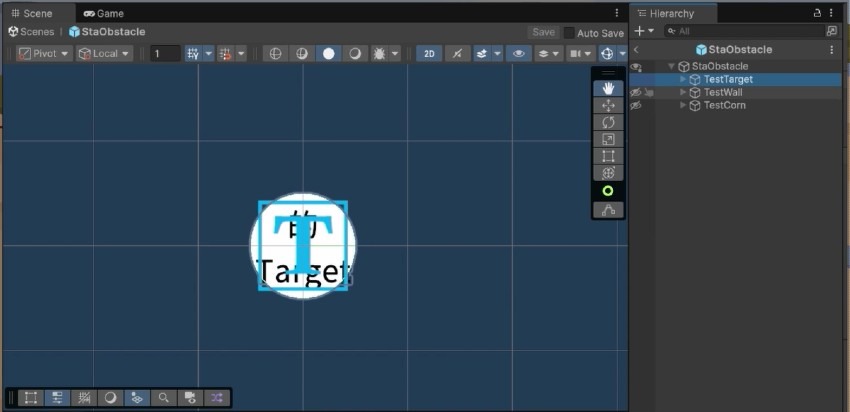Enable the Auto Save checkbox
The height and width of the screenshot is (412, 850).
(569, 33)
